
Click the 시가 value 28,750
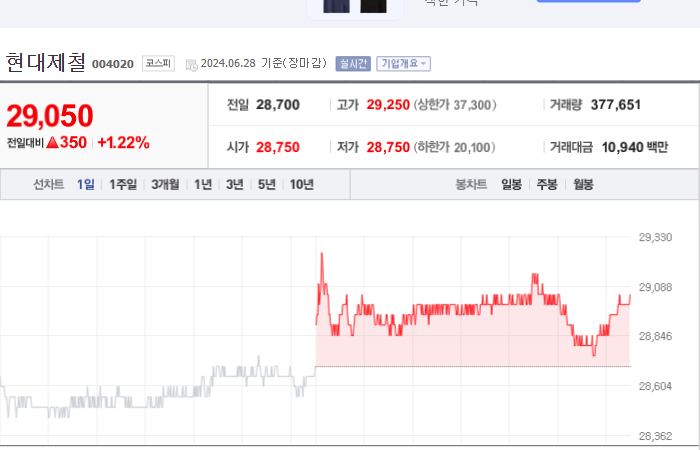[278, 147]
